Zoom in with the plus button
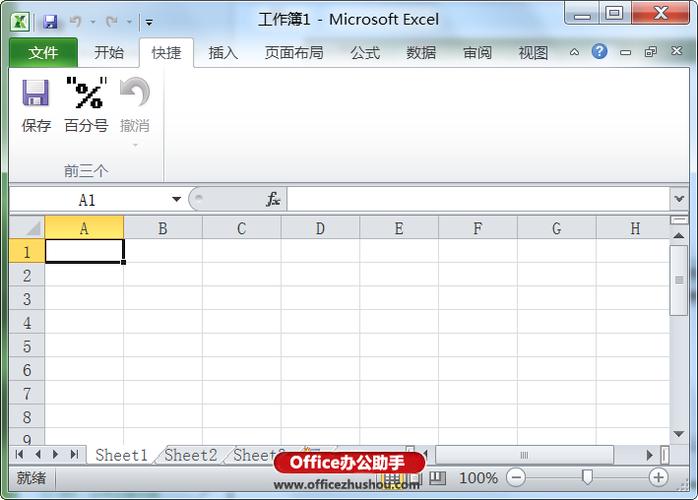Viewport: 698px width, 500px height. 658,477
